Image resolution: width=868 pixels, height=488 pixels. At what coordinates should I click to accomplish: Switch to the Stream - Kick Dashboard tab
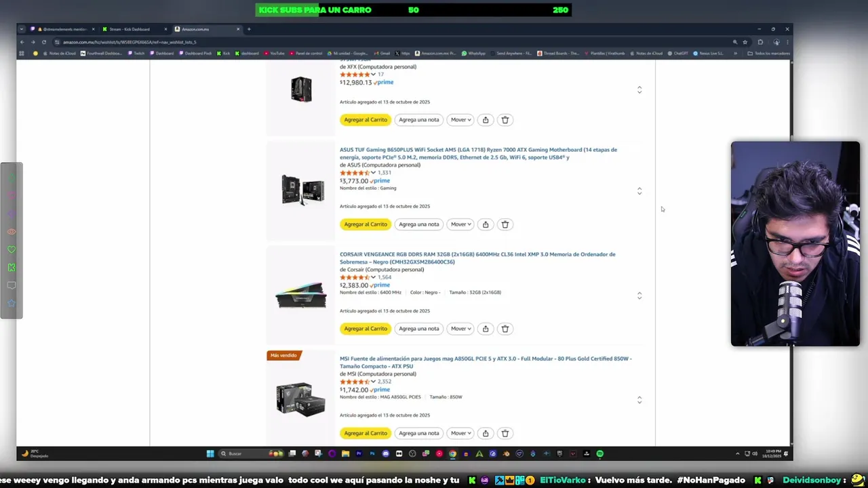click(x=135, y=29)
